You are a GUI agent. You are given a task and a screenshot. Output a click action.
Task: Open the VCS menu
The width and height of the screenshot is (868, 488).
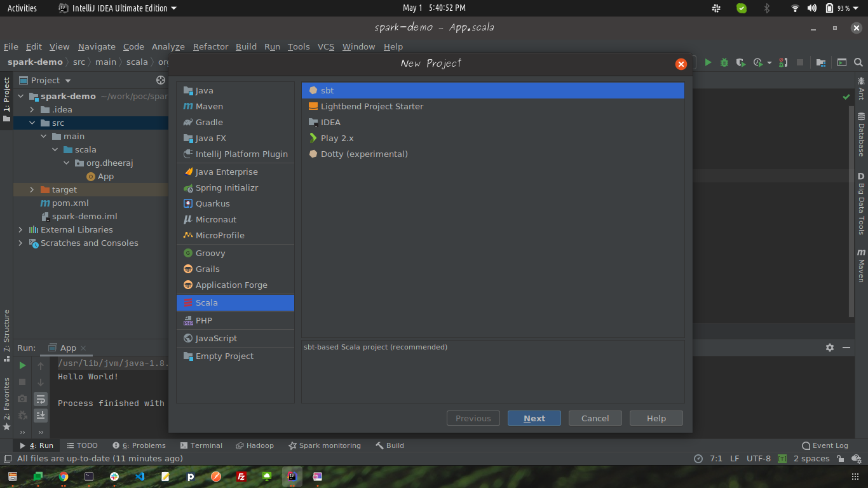[x=326, y=46]
